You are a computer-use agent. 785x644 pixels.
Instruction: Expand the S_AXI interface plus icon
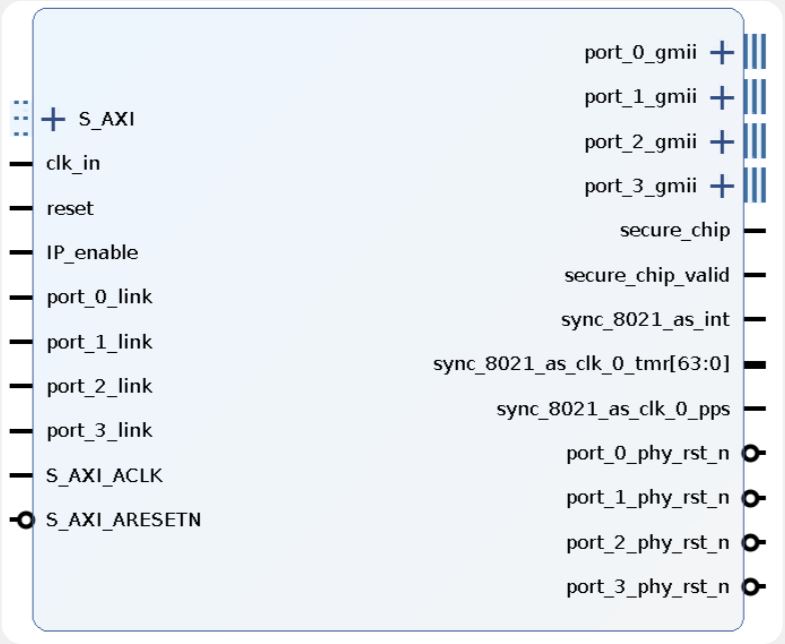tap(53, 120)
